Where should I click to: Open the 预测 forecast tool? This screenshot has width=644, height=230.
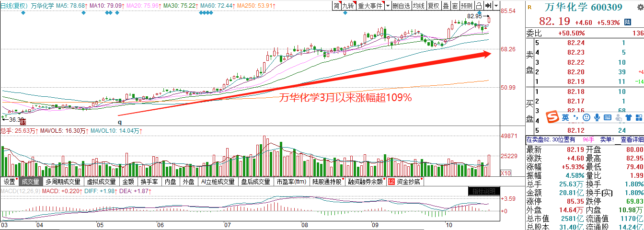click(466, 6)
